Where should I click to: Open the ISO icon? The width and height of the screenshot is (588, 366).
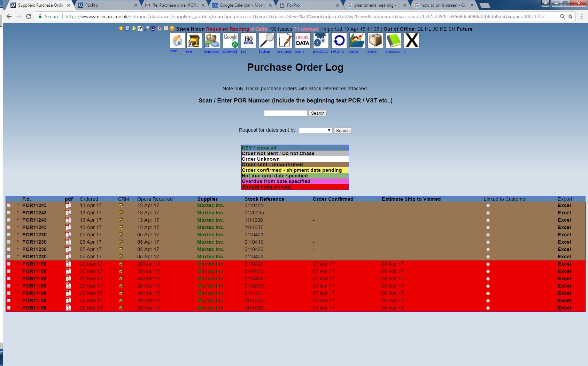248,41
